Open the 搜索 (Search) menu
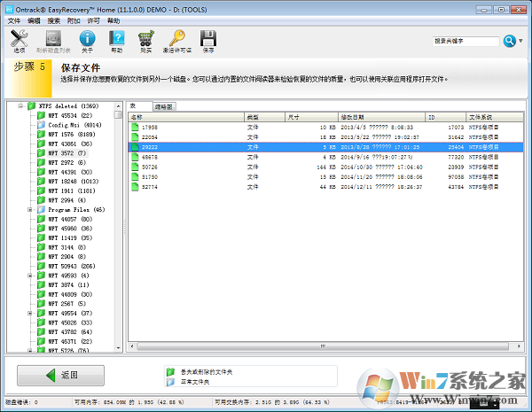Image resolution: width=532 pixels, height=412 pixels. tap(54, 19)
